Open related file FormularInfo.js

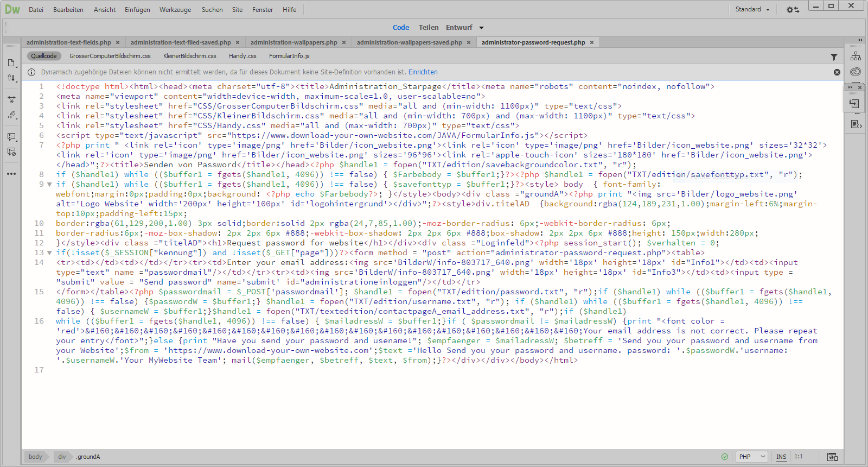(289, 56)
